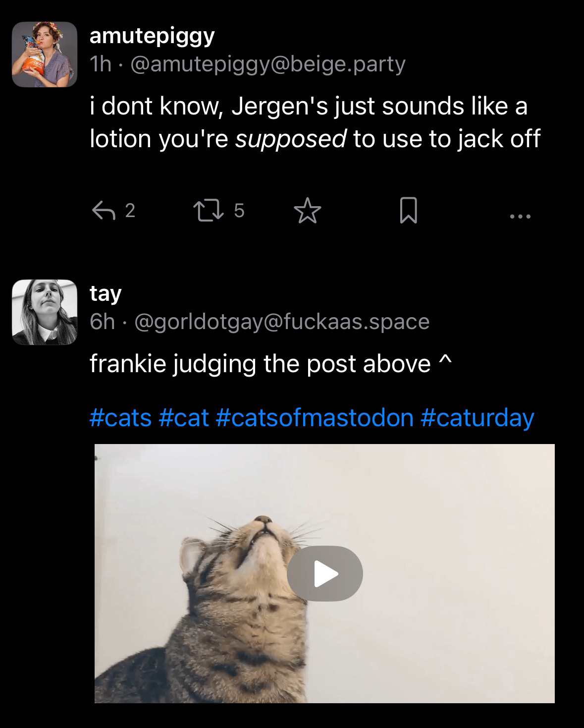Image resolution: width=584 pixels, height=728 pixels.
Task: Click the 6h timestamp on tay's post
Action: (x=102, y=322)
